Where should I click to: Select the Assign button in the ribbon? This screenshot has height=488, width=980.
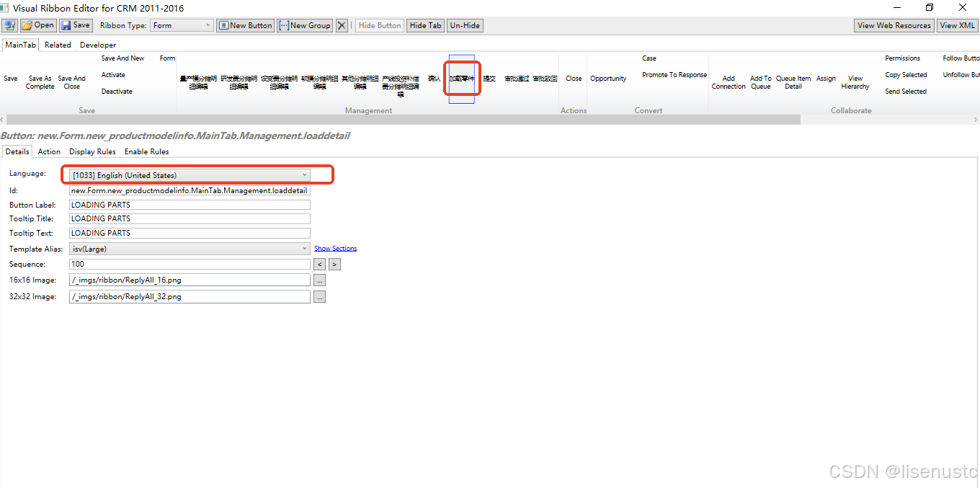coord(826,79)
